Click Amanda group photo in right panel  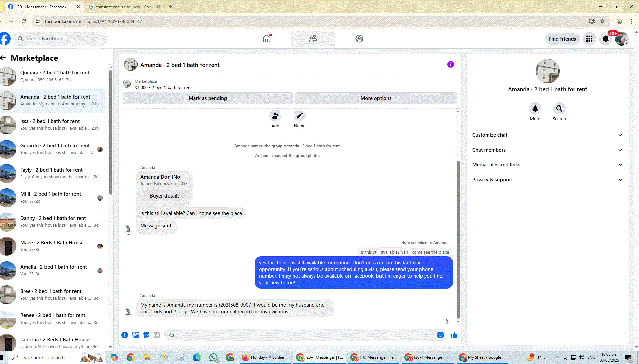coord(547,71)
